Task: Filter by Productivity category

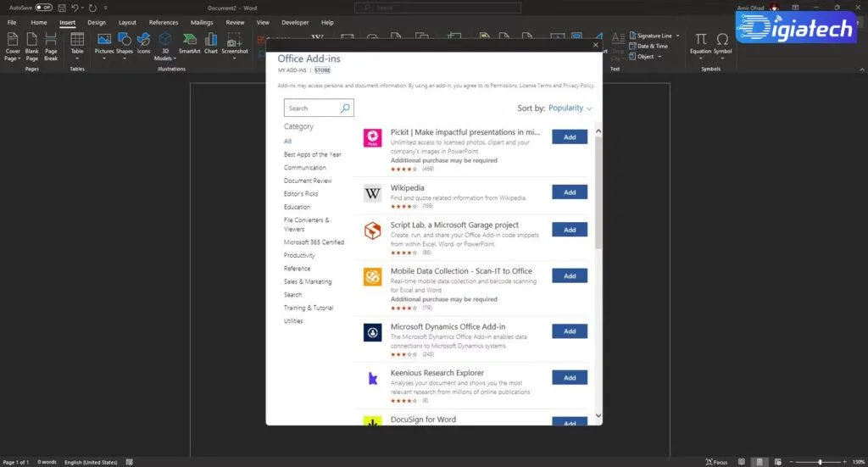Action: point(299,255)
